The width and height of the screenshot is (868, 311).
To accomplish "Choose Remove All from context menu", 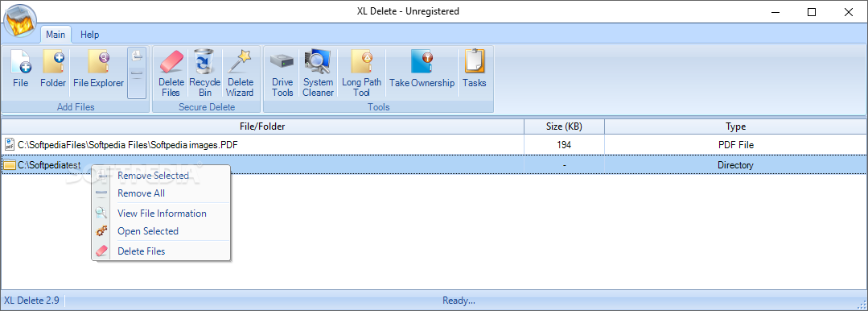I will coord(161,193).
